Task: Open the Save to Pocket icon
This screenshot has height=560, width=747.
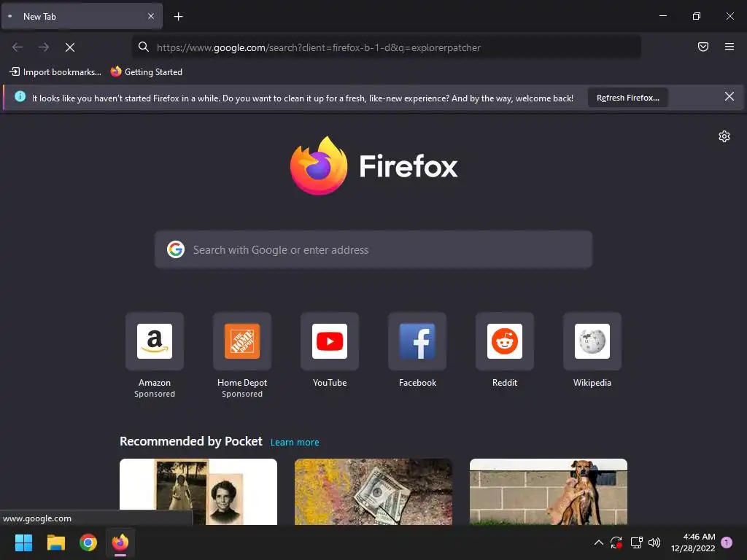Action: 703,47
